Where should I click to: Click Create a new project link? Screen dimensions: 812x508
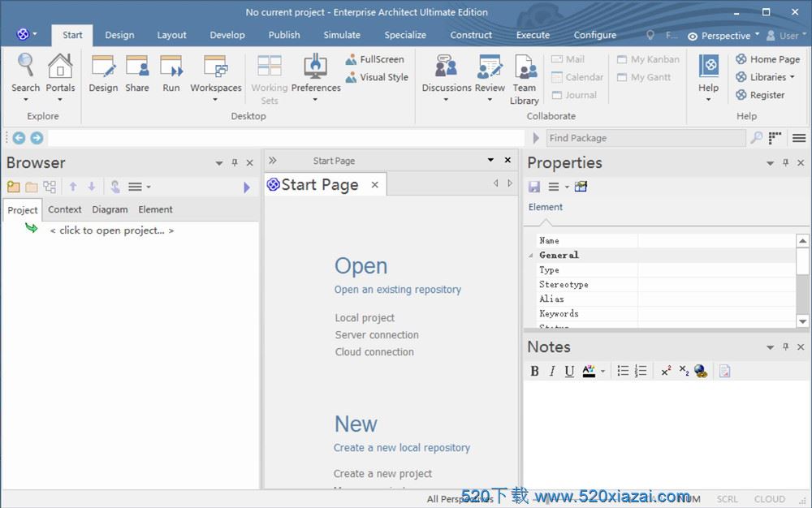point(382,473)
